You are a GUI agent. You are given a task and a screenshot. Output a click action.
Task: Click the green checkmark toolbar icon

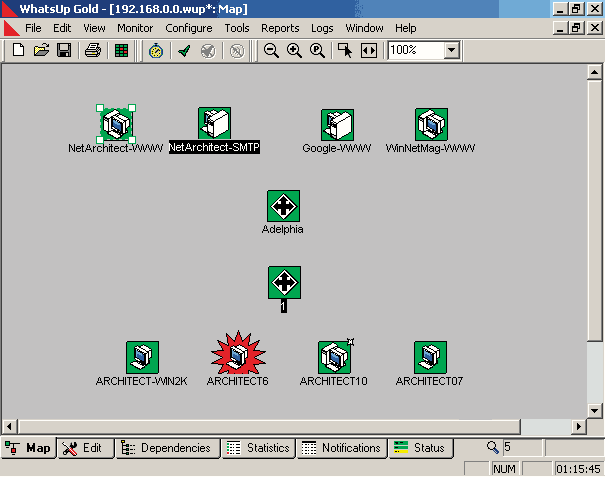(x=185, y=50)
